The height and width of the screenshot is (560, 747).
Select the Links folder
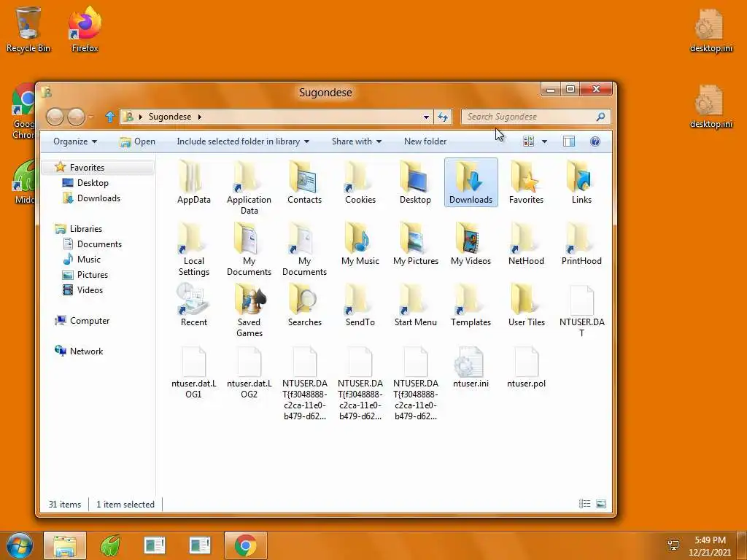[581, 183]
